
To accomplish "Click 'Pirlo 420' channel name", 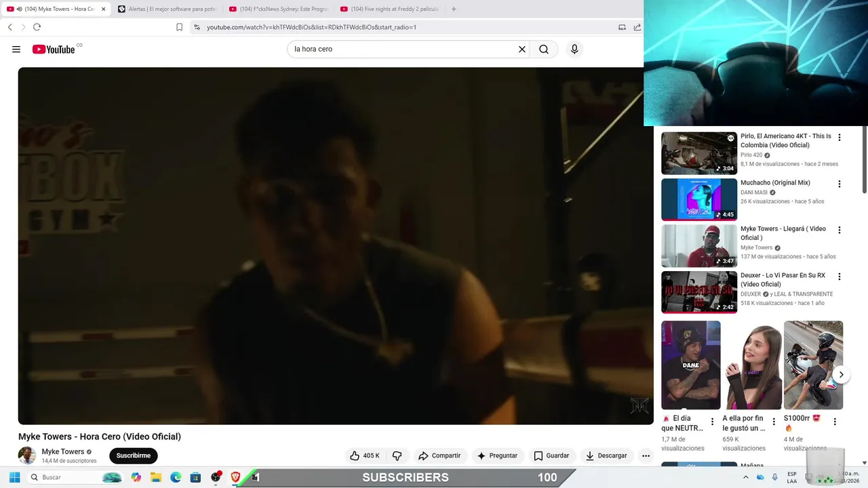I will (x=751, y=155).
